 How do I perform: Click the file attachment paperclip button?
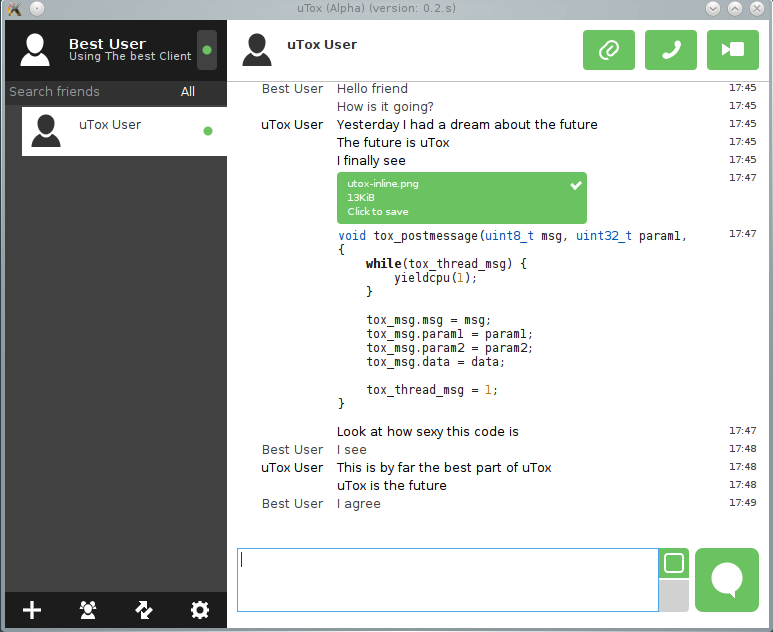coord(609,50)
